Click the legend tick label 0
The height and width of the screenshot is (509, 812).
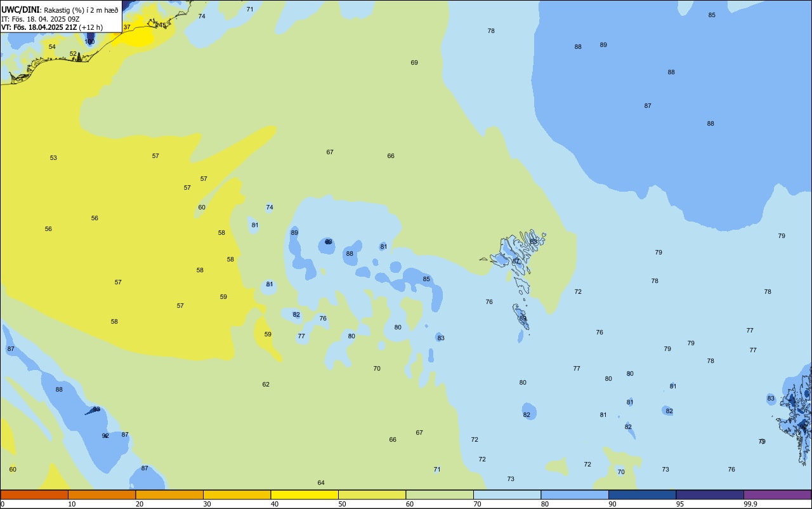click(3, 504)
